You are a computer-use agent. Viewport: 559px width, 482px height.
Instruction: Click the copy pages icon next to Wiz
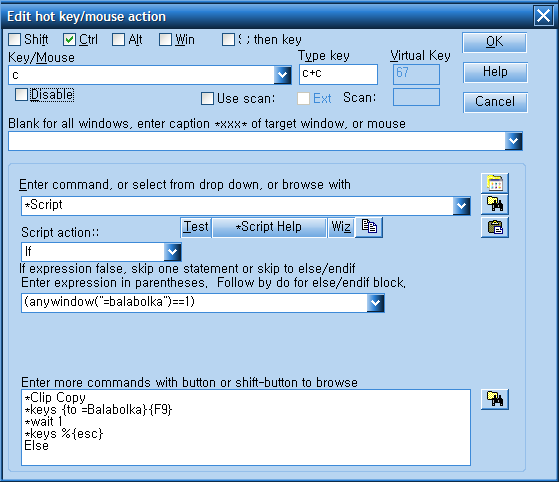point(369,227)
